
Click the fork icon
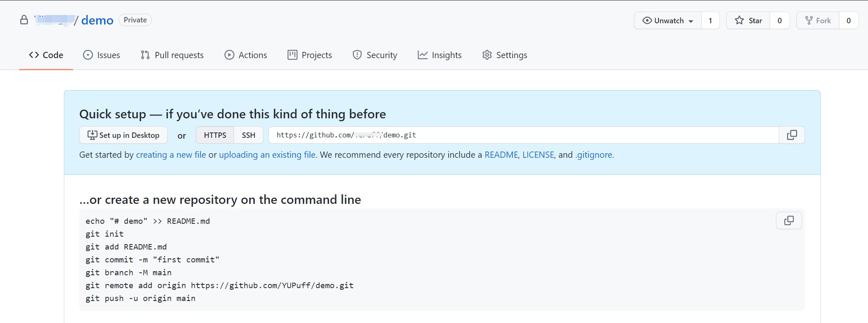coord(809,20)
